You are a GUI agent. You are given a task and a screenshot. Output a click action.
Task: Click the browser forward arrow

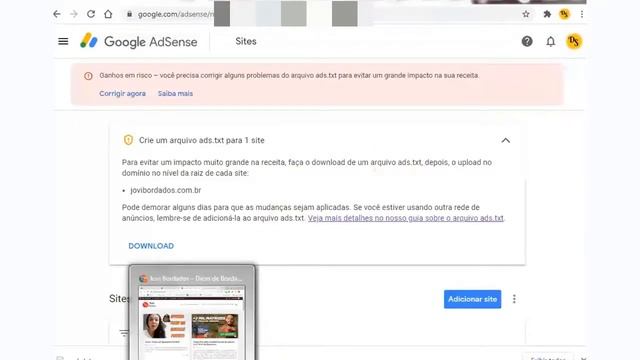click(74, 14)
